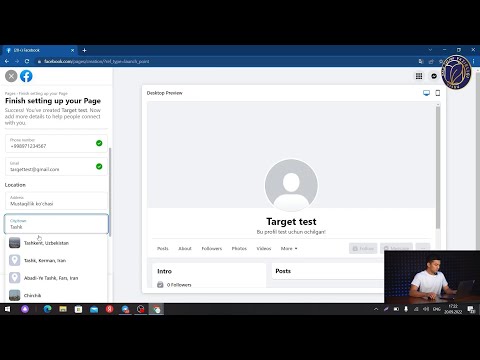The width and height of the screenshot is (480, 360).
Task: Open Microsoft Edge from taskbar
Action: tap(47, 309)
